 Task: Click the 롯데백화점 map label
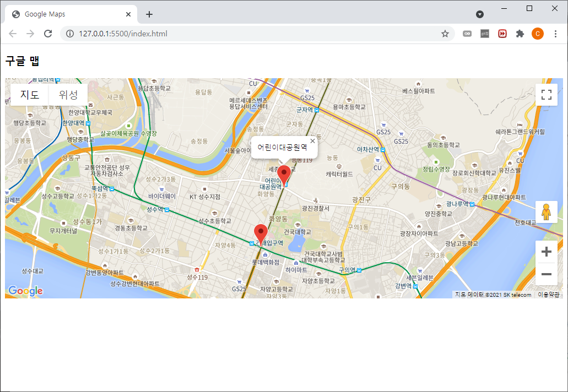[266, 263]
